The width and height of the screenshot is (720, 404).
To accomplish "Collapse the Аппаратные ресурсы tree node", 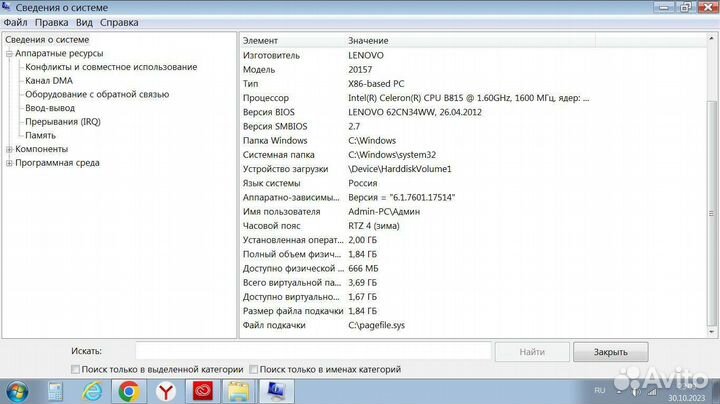I will [9, 54].
